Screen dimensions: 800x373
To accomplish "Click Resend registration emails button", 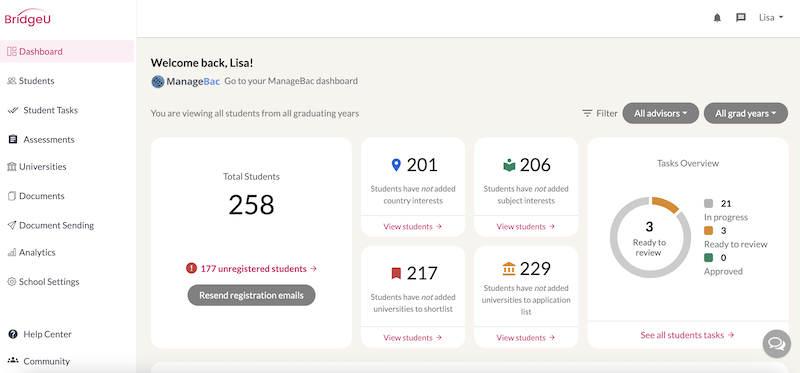I will tap(252, 295).
